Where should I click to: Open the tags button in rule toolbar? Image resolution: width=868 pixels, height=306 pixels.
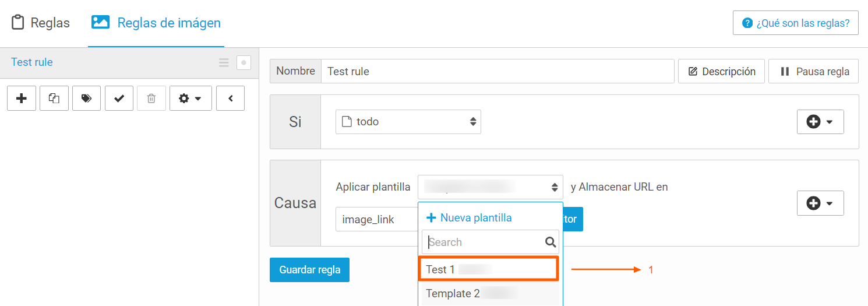(86, 99)
